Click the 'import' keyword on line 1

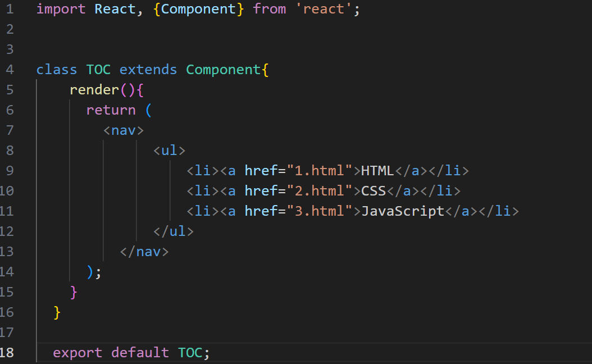tap(61, 9)
